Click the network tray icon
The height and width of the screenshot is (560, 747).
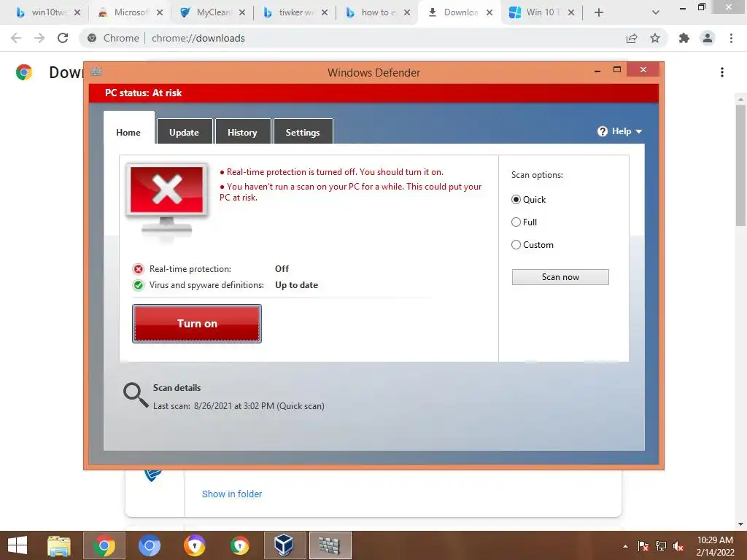pyautogui.click(x=661, y=546)
